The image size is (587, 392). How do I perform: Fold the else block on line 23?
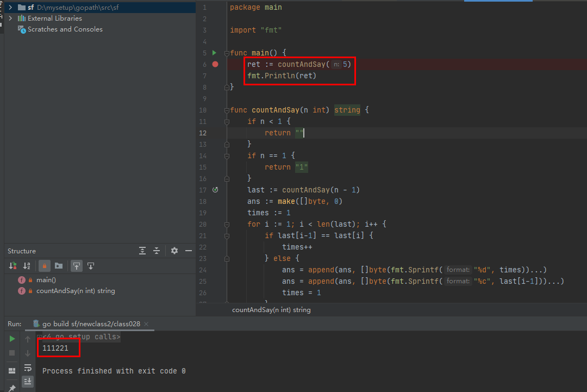pos(227,259)
